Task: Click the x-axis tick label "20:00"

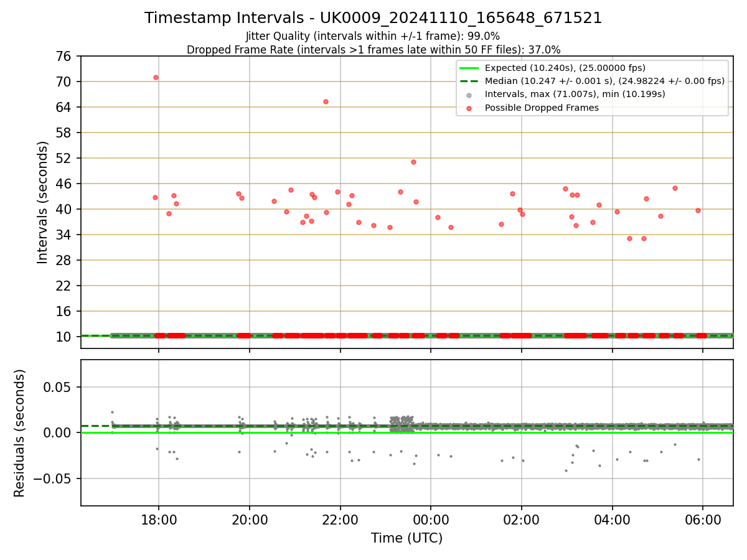Action: [250, 520]
